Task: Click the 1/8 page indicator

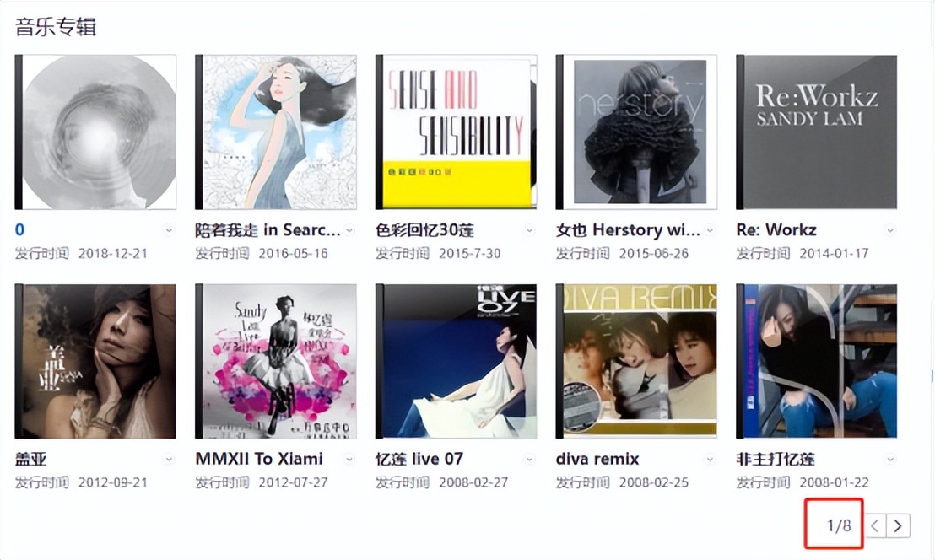Action: [839, 526]
